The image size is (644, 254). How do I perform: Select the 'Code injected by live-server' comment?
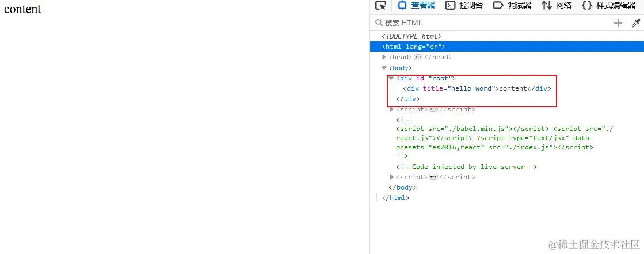[467, 167]
